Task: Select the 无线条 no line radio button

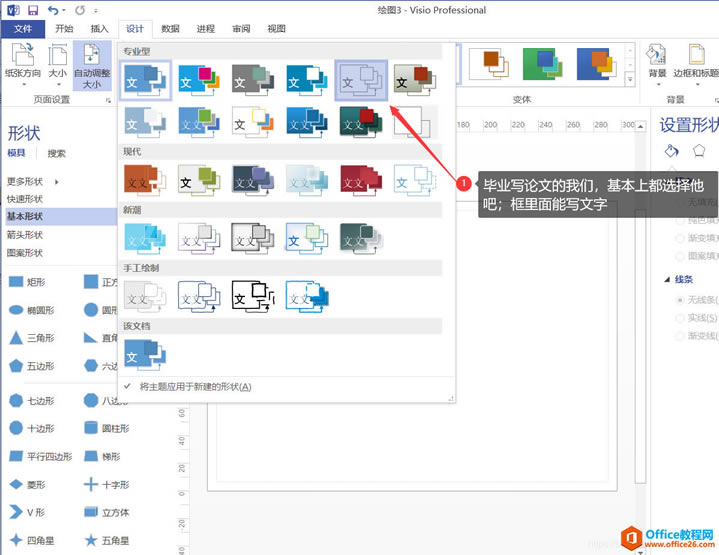Action: pyautogui.click(x=680, y=300)
